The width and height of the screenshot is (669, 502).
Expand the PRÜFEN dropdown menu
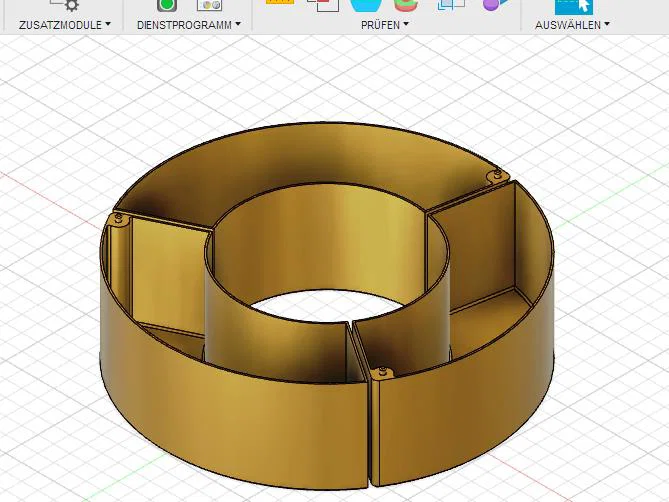click(384, 25)
